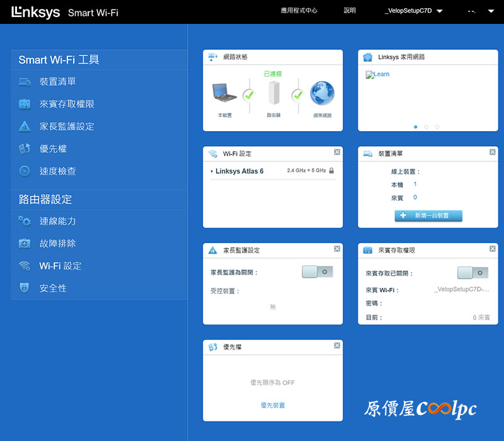
Task: Open 連線能力 router settings link
Action: pyautogui.click(x=57, y=221)
